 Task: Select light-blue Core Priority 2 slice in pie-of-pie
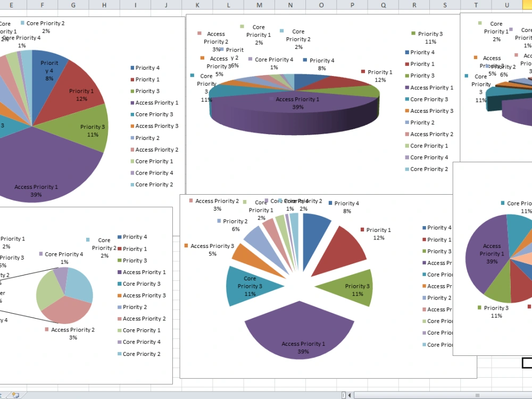pyautogui.click(x=80, y=284)
